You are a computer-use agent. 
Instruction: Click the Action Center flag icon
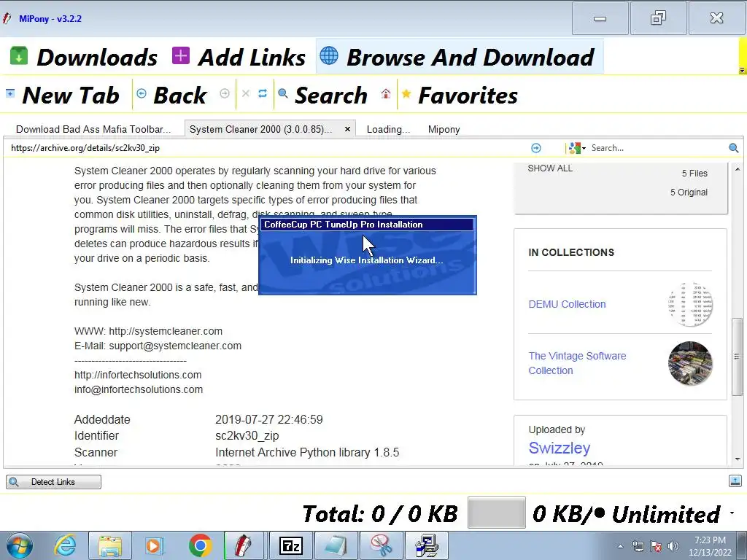(656, 546)
